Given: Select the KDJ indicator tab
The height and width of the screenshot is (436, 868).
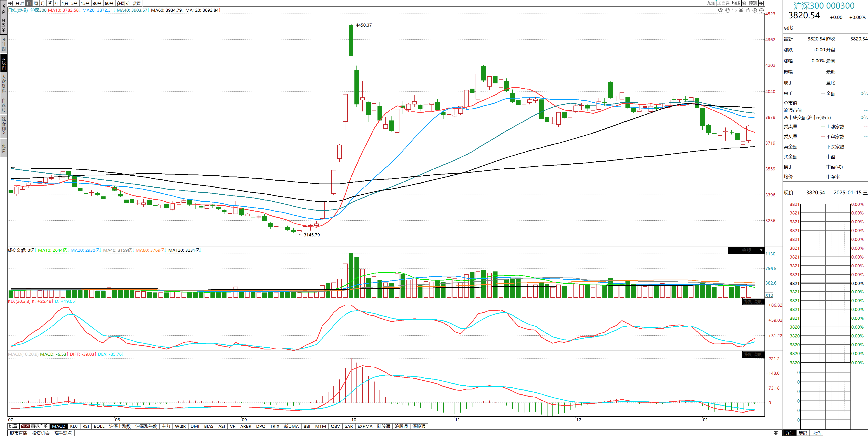Looking at the screenshot, I should [74, 426].
